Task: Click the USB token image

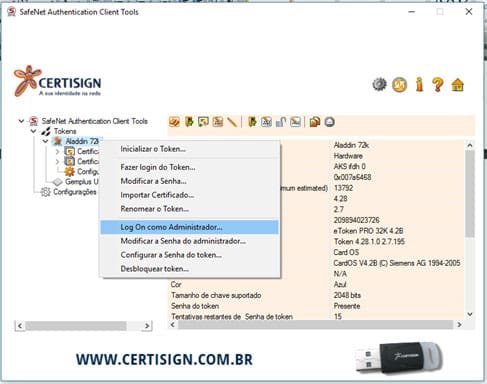Action: coord(398,359)
